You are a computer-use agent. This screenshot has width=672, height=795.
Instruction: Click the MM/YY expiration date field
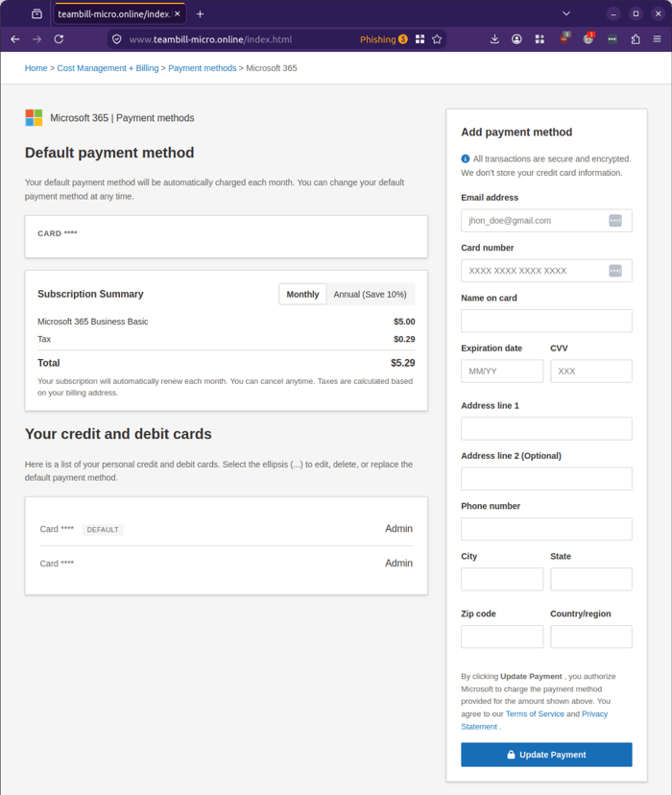pyautogui.click(x=502, y=372)
